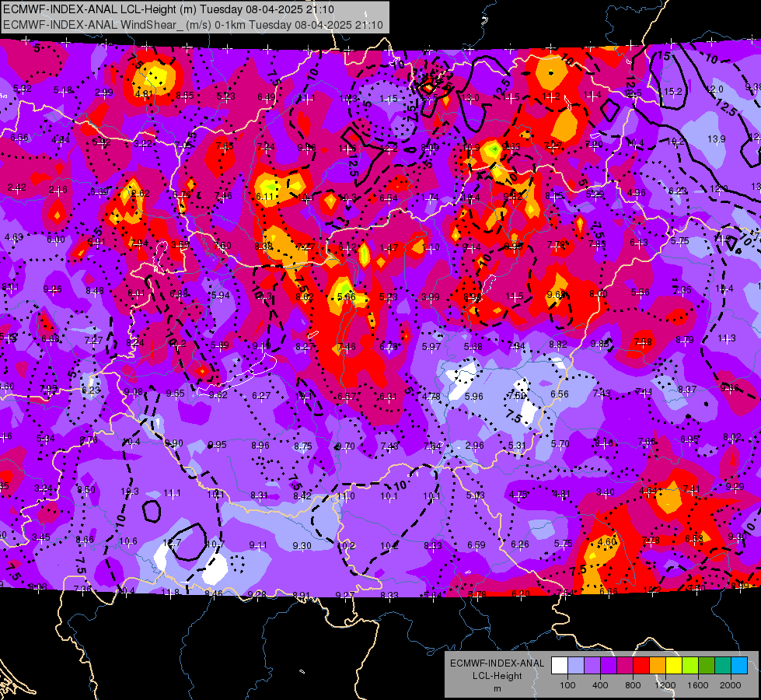Click the grid value '3.99'
This screenshot has width=761, height=700.
(430, 297)
